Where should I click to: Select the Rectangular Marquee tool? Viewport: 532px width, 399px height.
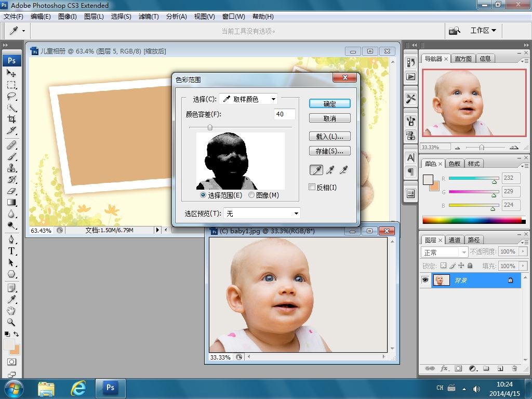[11, 85]
